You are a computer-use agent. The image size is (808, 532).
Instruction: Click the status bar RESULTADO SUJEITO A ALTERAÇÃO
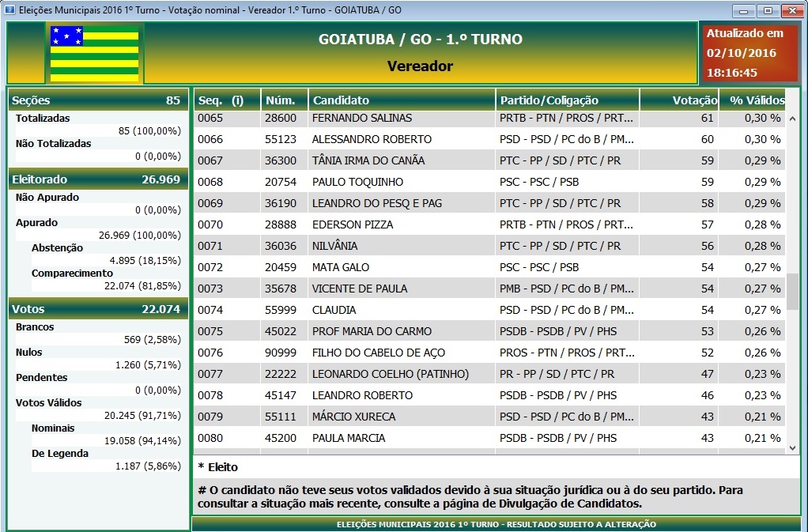(497, 524)
